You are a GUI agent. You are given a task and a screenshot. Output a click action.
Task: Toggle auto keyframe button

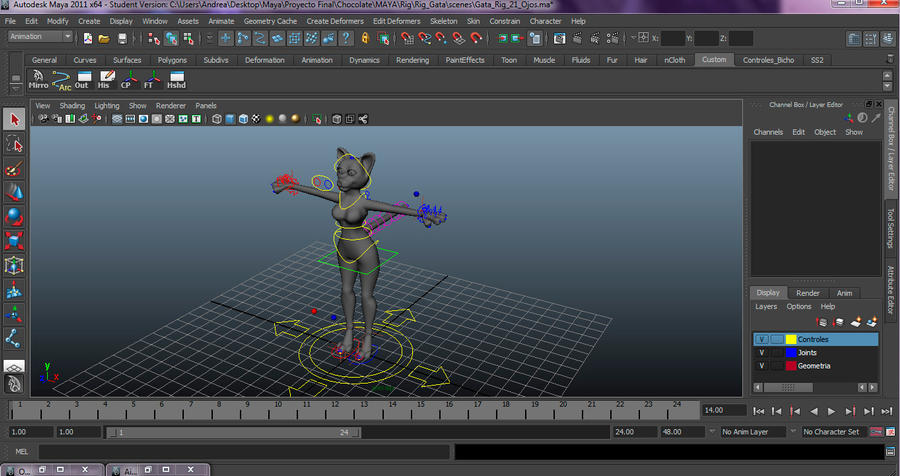[876, 432]
